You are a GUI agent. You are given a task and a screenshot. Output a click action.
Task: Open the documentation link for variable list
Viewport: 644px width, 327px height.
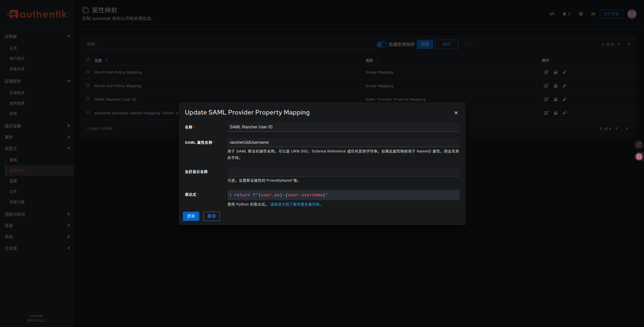pos(296,204)
